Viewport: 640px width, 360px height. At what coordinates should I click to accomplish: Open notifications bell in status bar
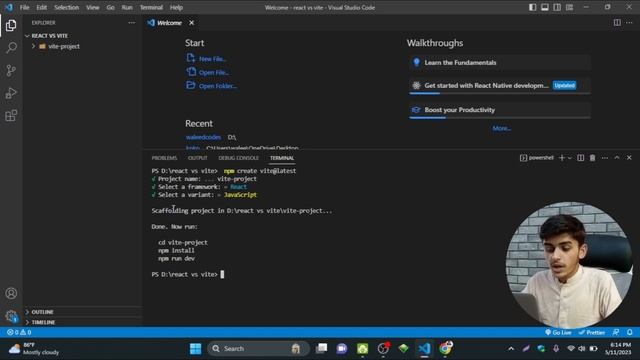pos(630,332)
